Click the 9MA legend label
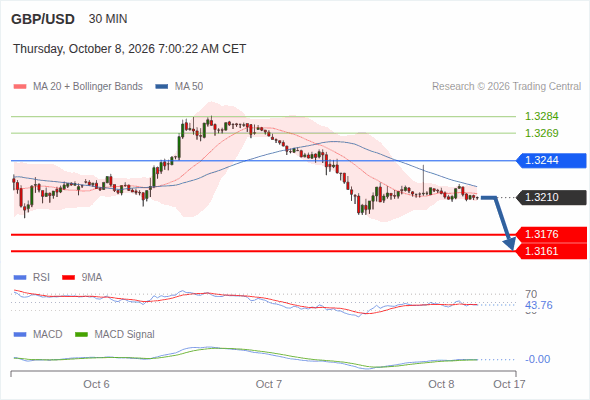The image size is (590, 400). click(x=92, y=278)
